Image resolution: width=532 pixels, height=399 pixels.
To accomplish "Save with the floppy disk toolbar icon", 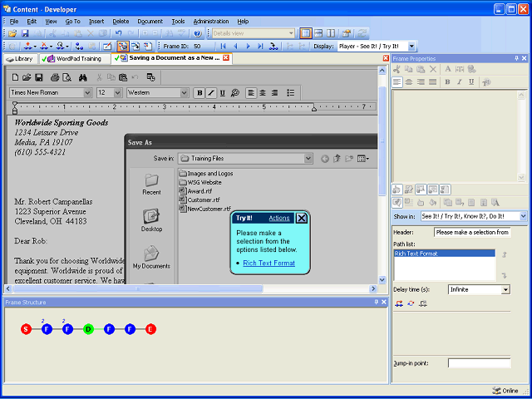I will pos(25,33).
